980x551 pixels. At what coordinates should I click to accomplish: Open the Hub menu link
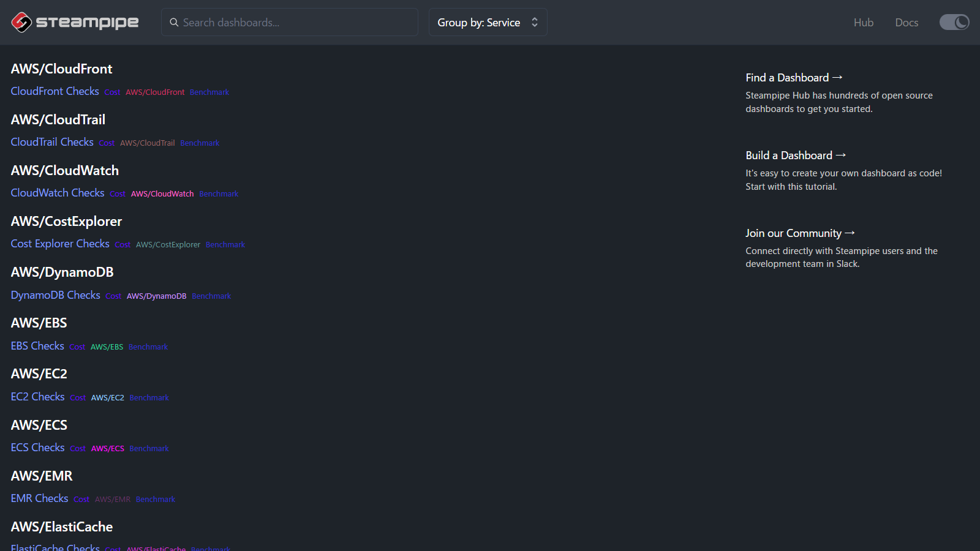click(x=863, y=23)
